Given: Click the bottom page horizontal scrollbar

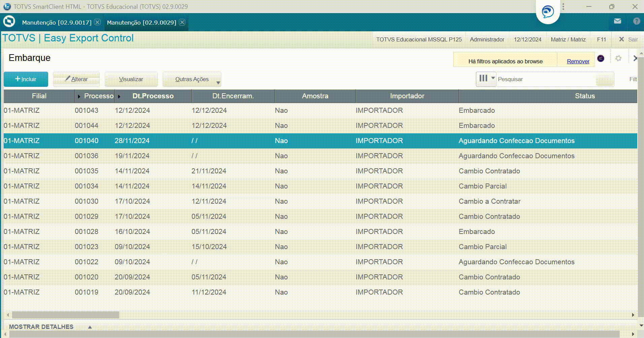Looking at the screenshot, I should [315, 334].
